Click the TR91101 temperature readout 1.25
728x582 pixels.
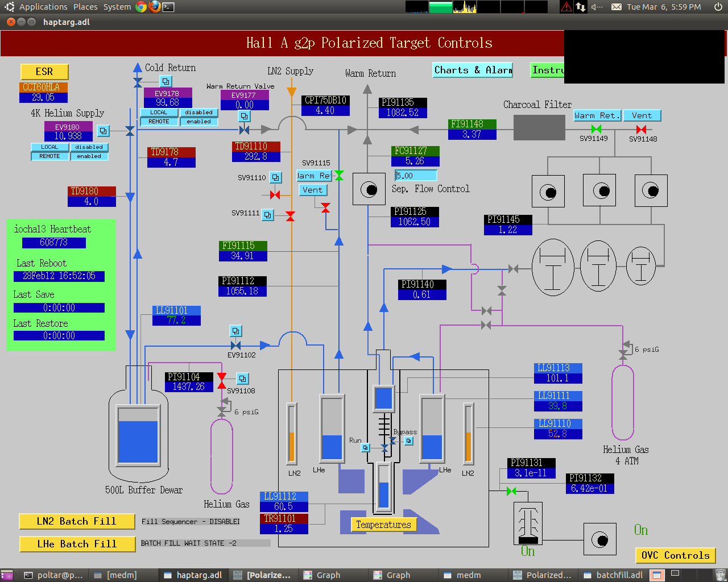click(x=284, y=529)
